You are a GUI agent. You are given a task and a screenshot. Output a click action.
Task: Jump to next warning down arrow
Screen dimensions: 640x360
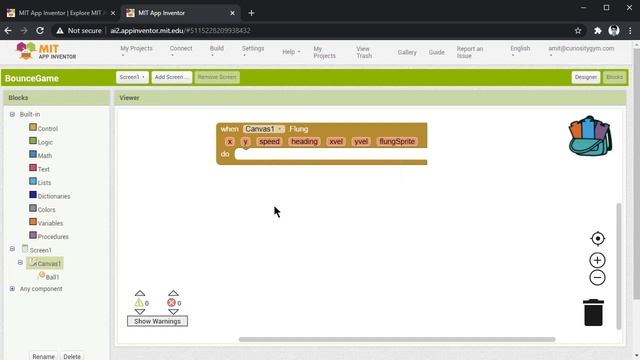140,312
